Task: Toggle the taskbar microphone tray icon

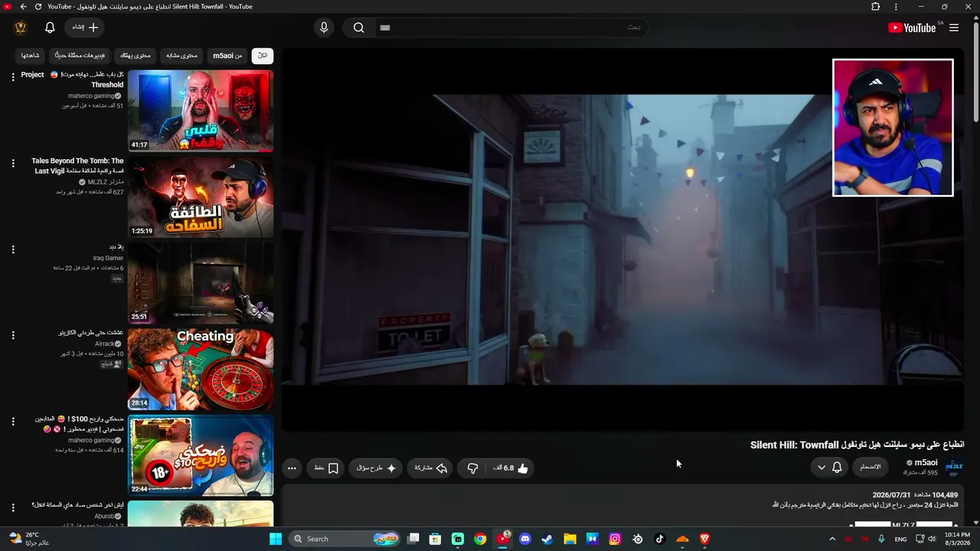Action: click(881, 539)
